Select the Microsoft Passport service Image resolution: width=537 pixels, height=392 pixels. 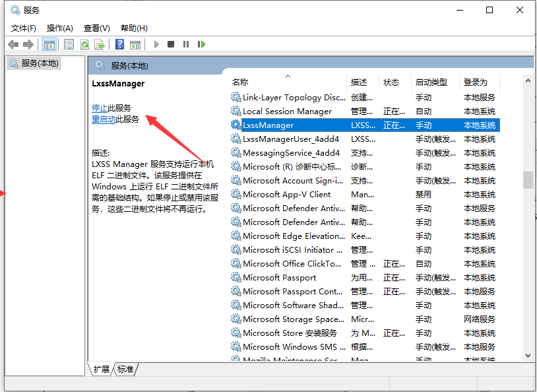pyautogui.click(x=365, y=278)
